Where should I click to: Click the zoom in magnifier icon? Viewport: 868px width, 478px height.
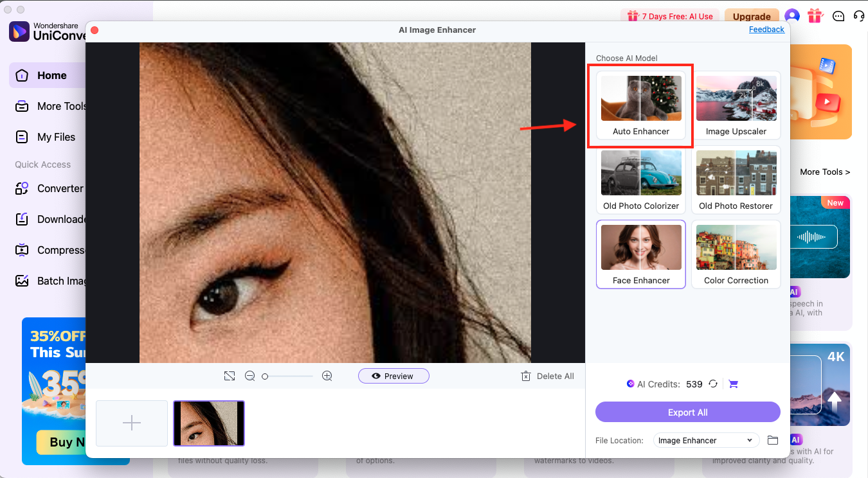pyautogui.click(x=327, y=376)
